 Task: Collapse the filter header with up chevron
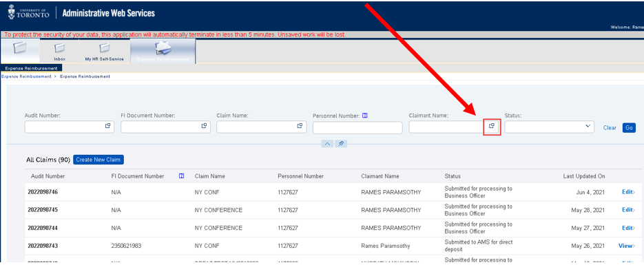[327, 144]
